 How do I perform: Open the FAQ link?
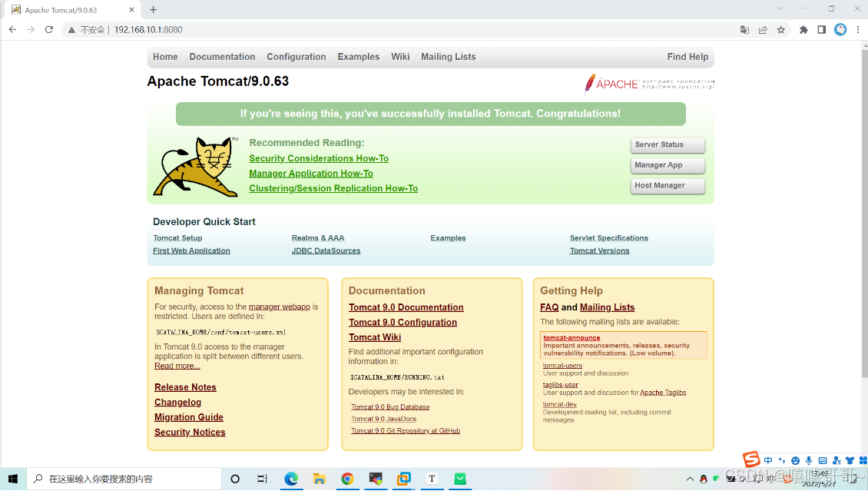tap(549, 307)
